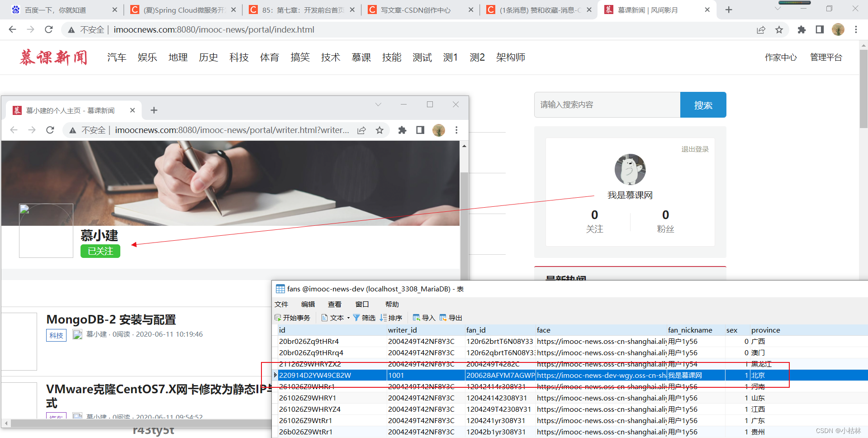Click the 筛选 filter toolbar item

(x=364, y=318)
